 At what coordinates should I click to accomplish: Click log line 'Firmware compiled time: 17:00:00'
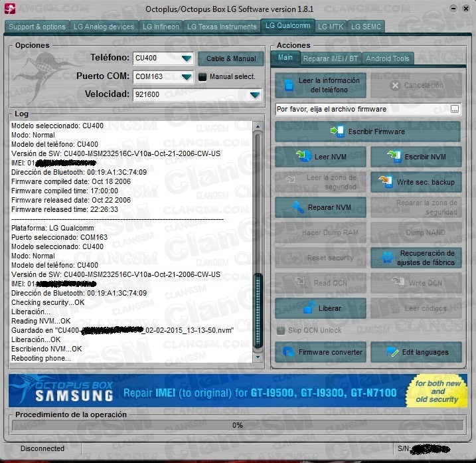[x=64, y=191]
